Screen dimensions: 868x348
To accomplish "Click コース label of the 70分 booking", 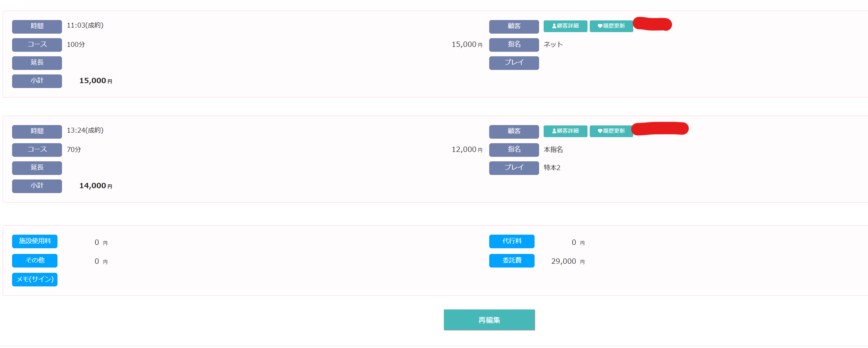I will coord(37,150).
